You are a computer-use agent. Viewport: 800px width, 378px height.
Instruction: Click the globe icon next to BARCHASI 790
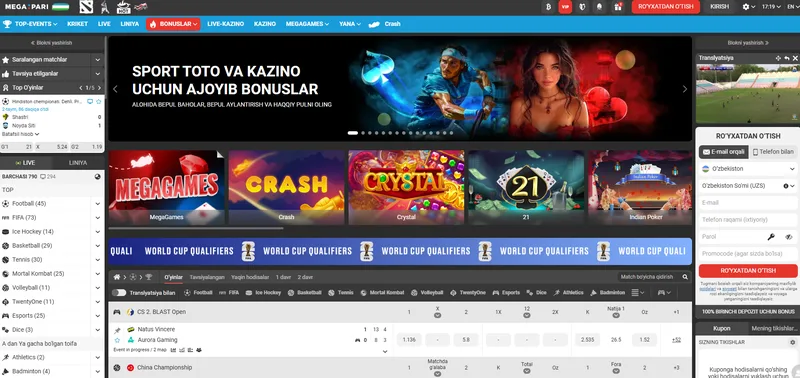97,177
